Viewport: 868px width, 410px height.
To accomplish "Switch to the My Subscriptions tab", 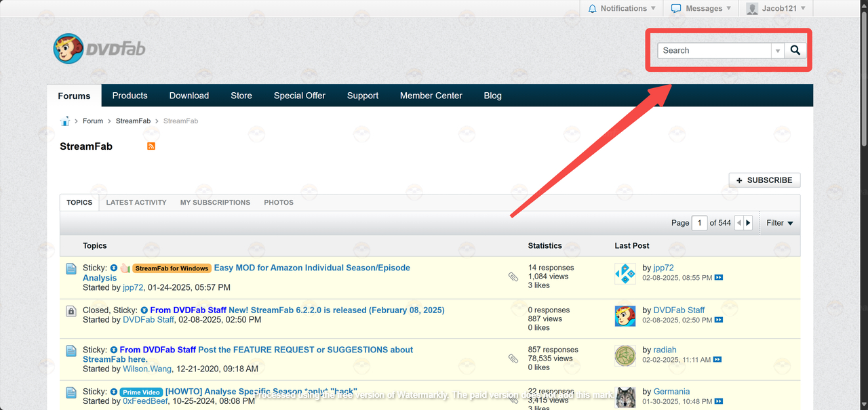I will (x=215, y=202).
